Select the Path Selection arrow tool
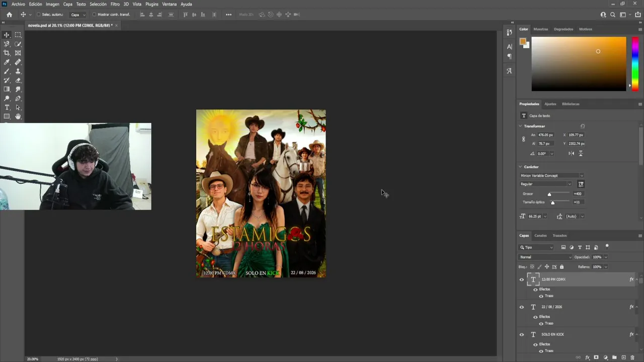The height and width of the screenshot is (362, 644). coord(18,107)
